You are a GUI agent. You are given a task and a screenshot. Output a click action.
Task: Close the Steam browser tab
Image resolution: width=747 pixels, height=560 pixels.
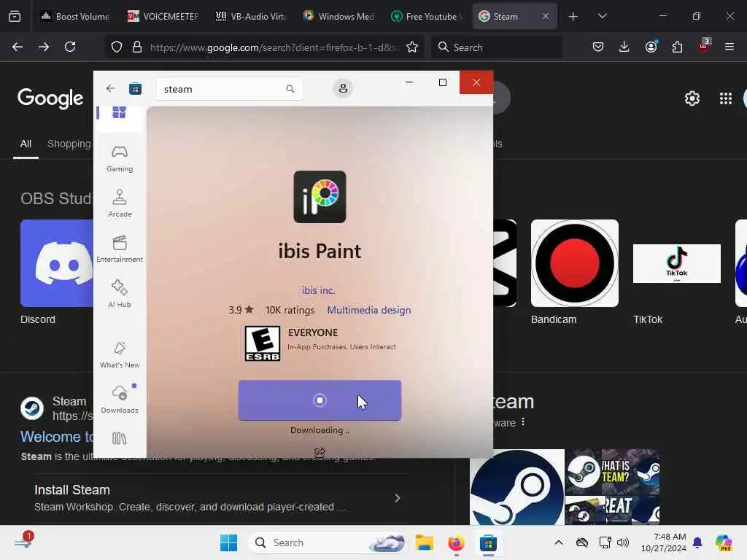546,16
